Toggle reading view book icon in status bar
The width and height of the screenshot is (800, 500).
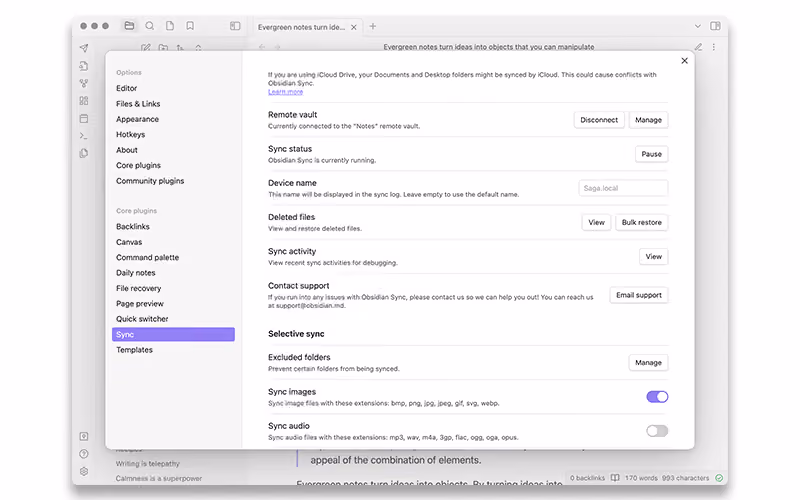(x=615, y=478)
